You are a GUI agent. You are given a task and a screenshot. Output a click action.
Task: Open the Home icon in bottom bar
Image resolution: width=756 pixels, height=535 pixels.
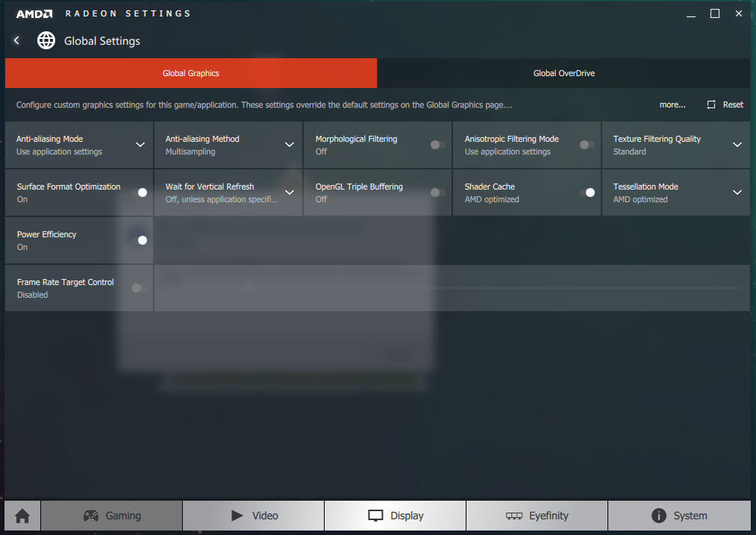pos(22,516)
